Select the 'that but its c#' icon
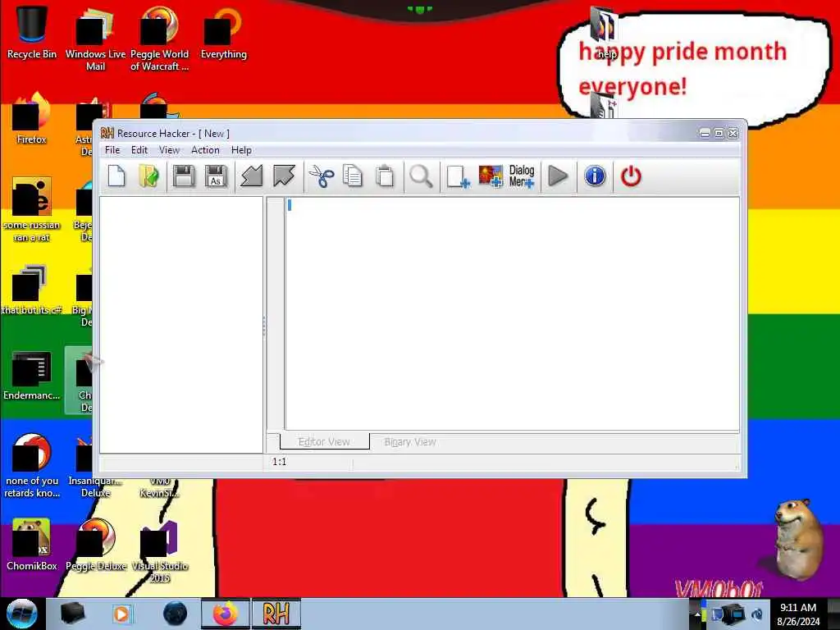 click(30, 290)
